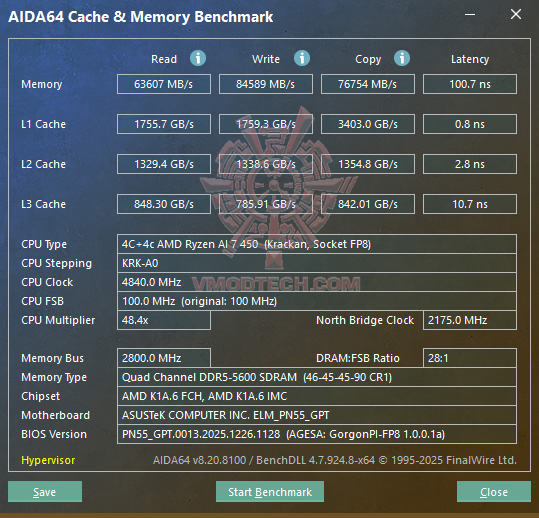Close the window with the X icon

(516, 14)
